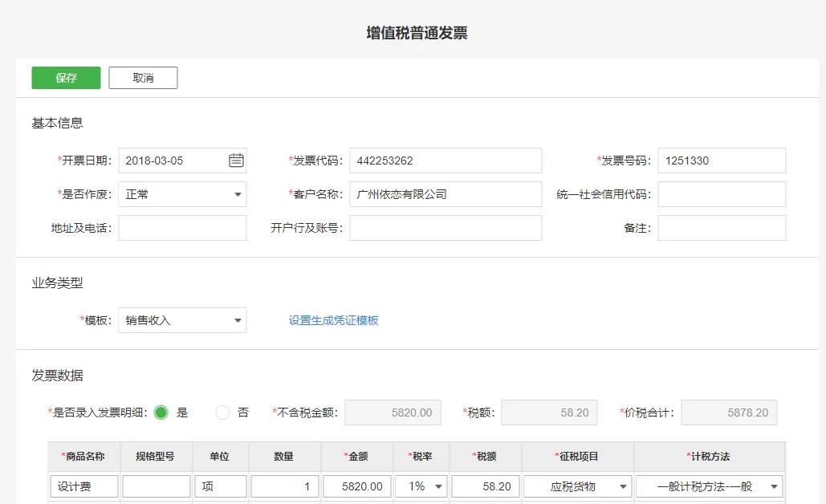This screenshot has width=826, height=504.
Task: Select the 是 radio button for invoice details
Action: (161, 412)
